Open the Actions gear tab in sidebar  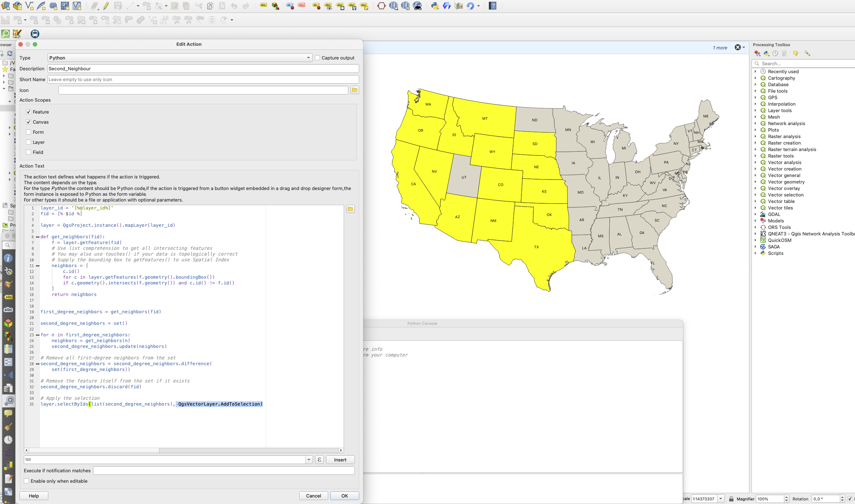pyautogui.click(x=8, y=401)
